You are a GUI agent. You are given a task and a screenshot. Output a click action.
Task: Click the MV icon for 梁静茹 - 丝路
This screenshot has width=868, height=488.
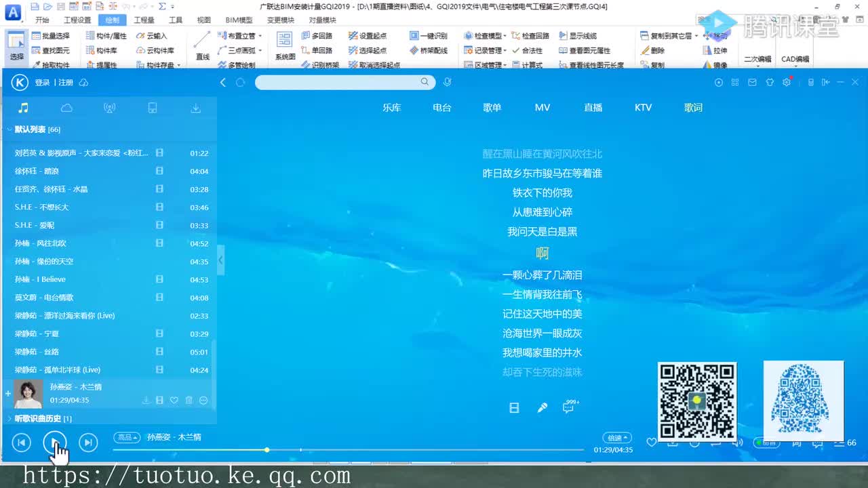pos(159,352)
